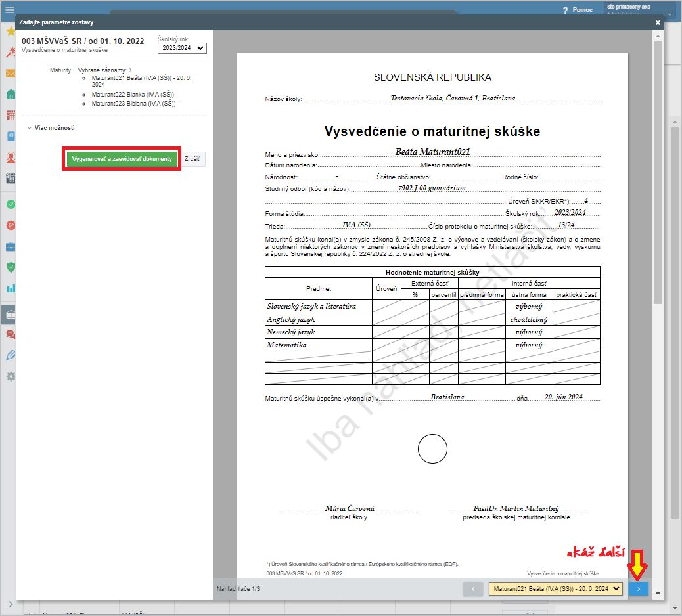Click the 003 MŠVVaŠ SR form title
The image size is (682, 616).
pyautogui.click(x=83, y=41)
